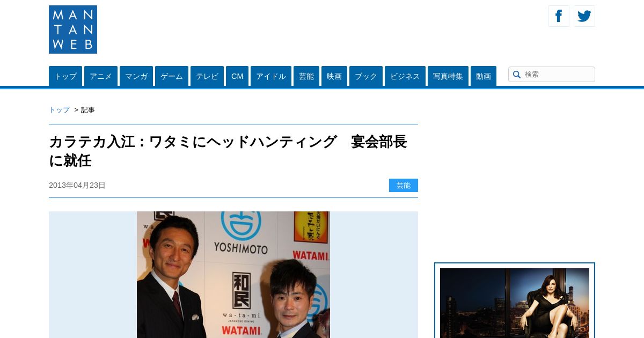Image resolution: width=644 pixels, height=338 pixels.
Task: Open the ブック navigation tab
Action: (x=366, y=76)
